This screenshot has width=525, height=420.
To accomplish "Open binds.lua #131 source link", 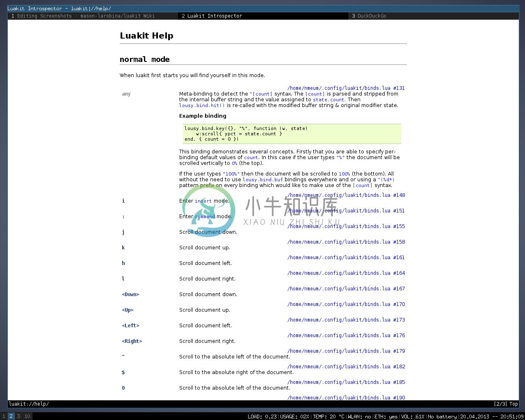I will [346, 88].
